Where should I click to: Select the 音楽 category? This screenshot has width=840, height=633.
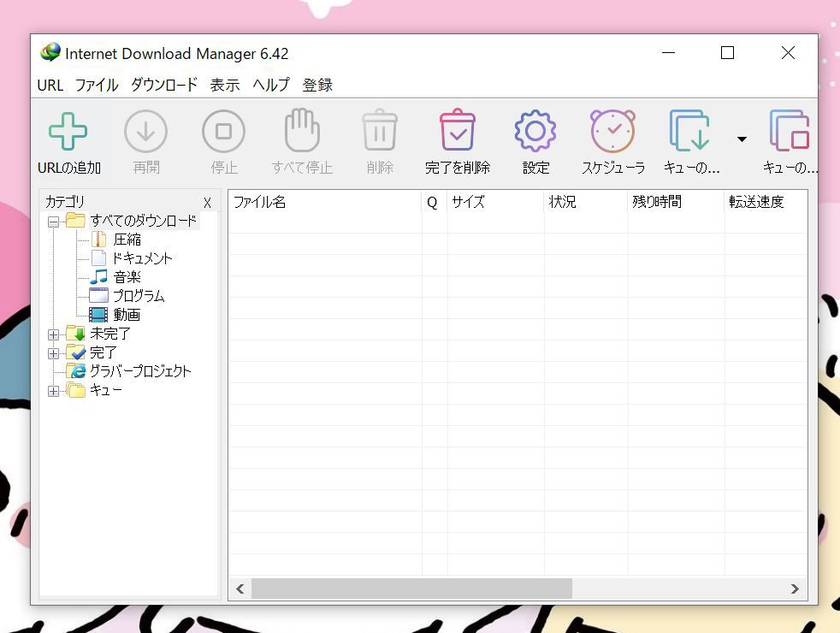(x=127, y=277)
